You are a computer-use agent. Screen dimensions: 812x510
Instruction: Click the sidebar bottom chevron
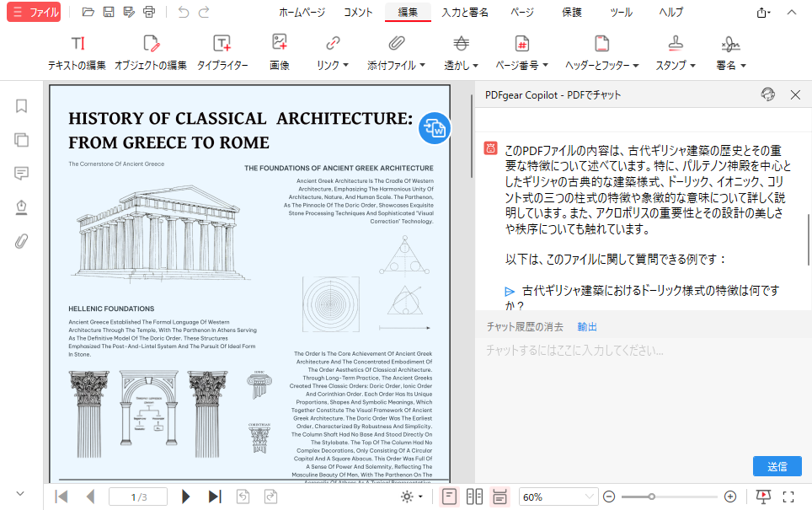(x=20, y=494)
